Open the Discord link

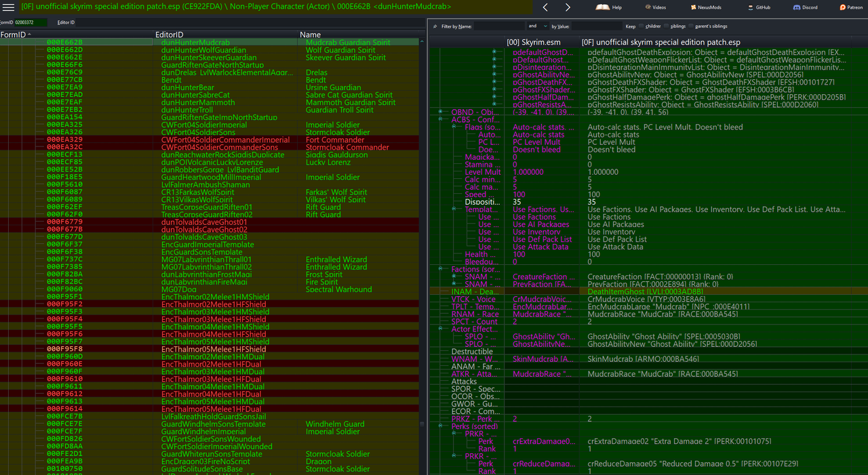(x=806, y=7)
